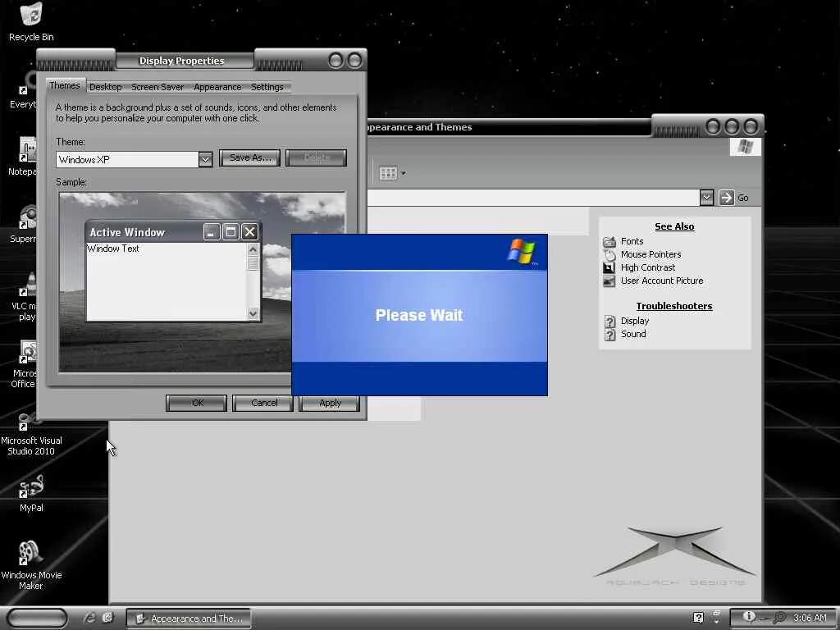Viewport: 840px width, 630px height.
Task: Click Apply in Display Properties
Action: 330,403
